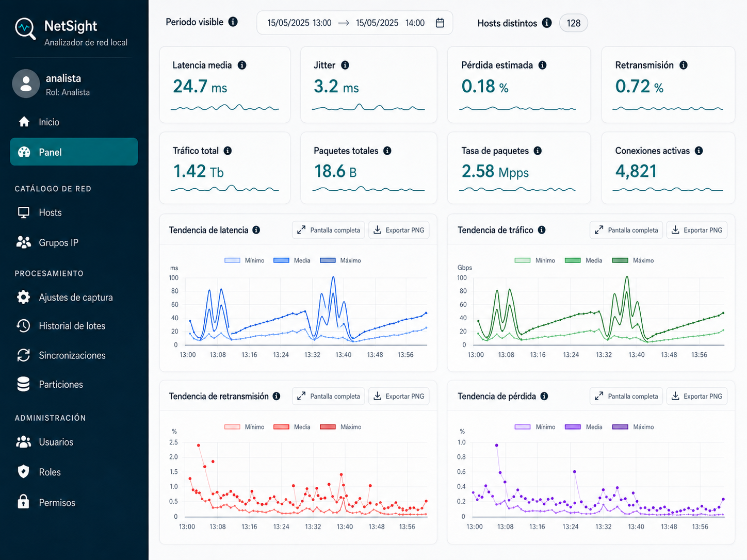Viewport: 747px width, 560px height.
Task: Export latency chart as PNG
Action: pos(399,230)
